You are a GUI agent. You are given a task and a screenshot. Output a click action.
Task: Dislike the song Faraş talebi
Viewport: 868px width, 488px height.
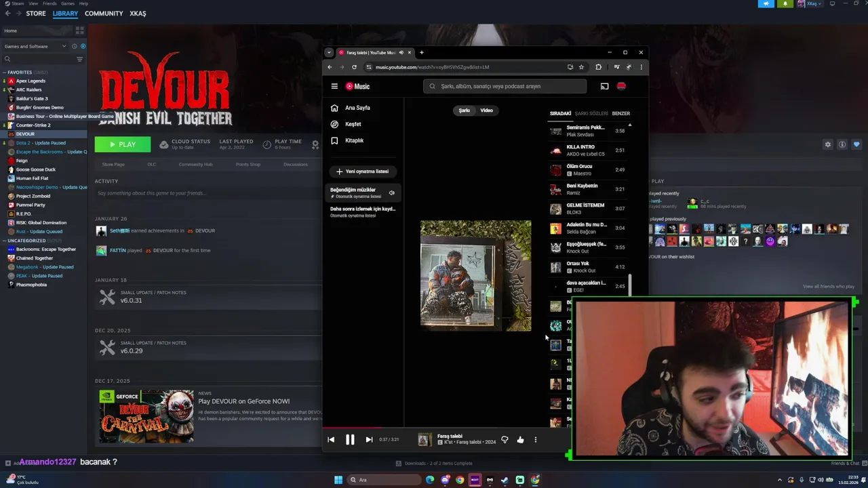505,440
